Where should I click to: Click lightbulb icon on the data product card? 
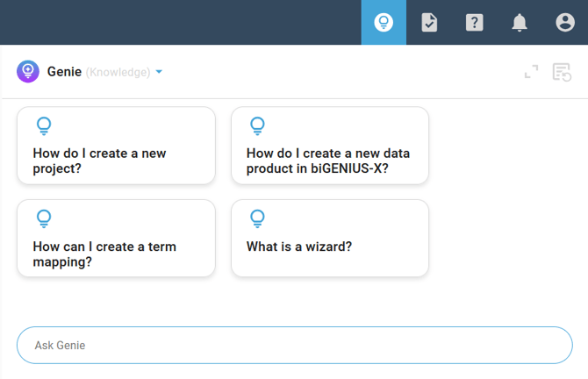(x=258, y=126)
